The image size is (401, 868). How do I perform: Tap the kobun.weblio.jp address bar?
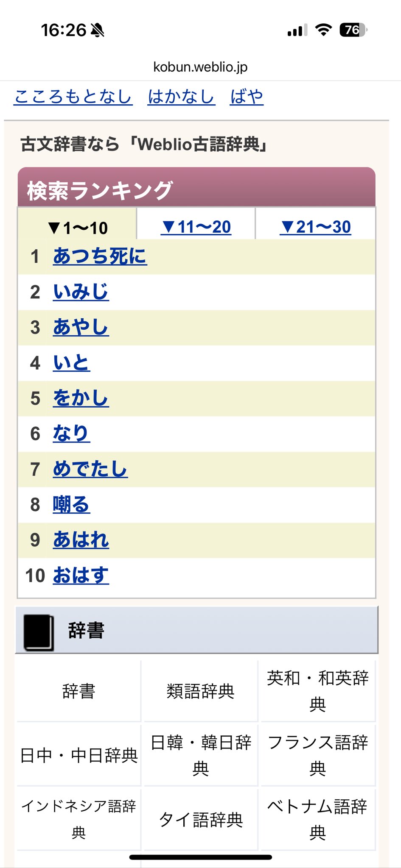(200, 67)
